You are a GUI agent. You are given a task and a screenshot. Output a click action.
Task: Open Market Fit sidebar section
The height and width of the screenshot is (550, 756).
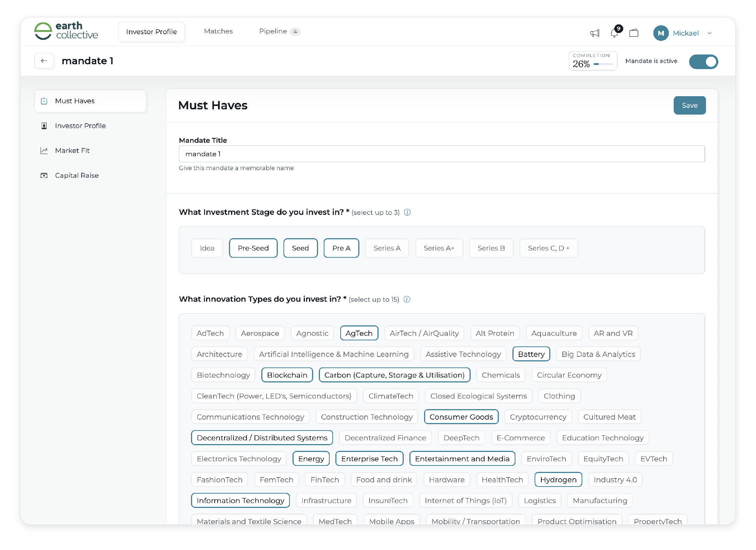(x=90, y=151)
